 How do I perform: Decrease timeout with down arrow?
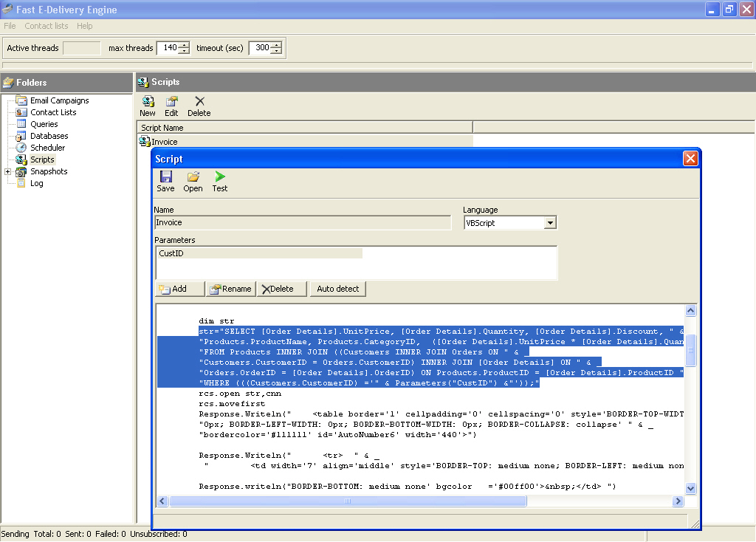click(x=276, y=51)
